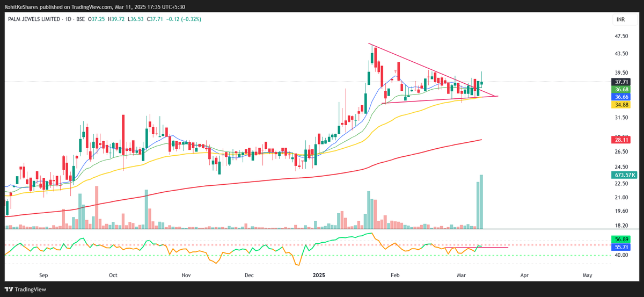Click the blue 55.71 RSI label
The height and width of the screenshot is (297, 644).
pos(621,247)
